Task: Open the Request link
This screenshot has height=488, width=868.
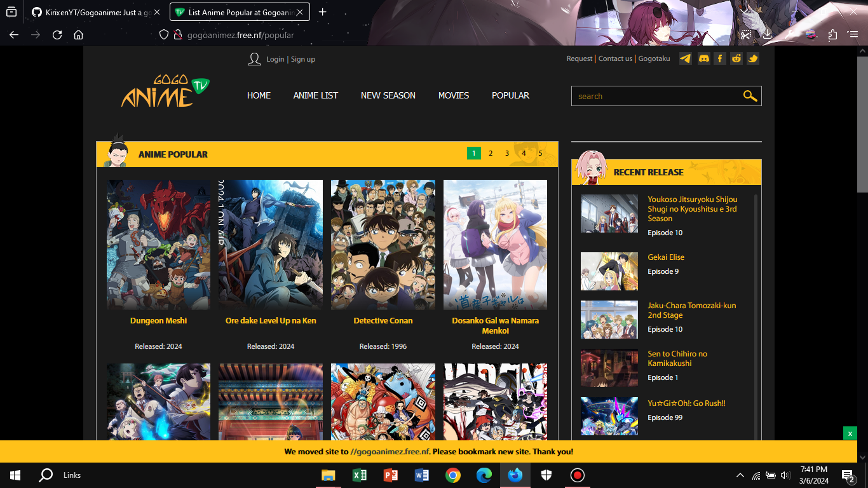Action: (x=580, y=58)
